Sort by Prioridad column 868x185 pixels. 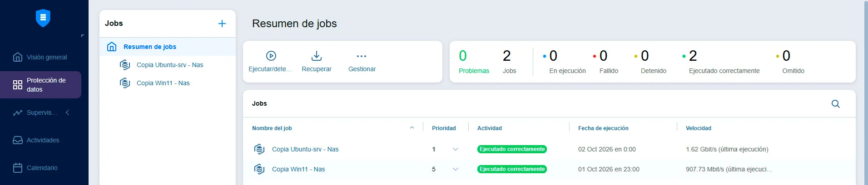(x=444, y=128)
